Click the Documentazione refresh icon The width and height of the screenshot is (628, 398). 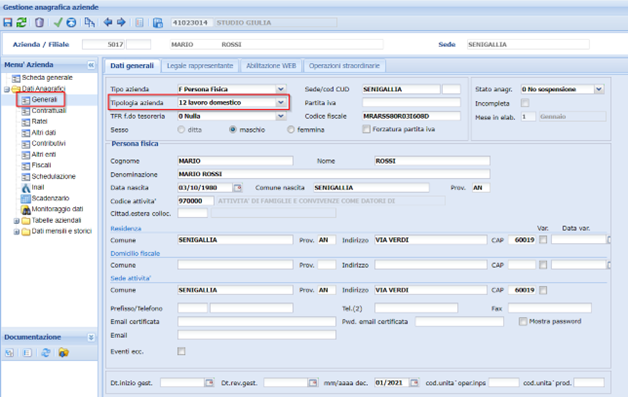tap(46, 353)
